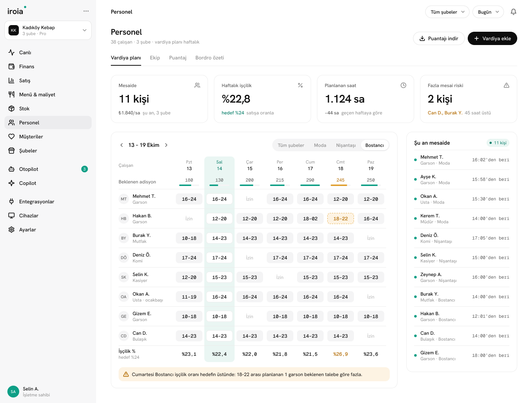Launch Copilot sparkle assistant

[48, 183]
